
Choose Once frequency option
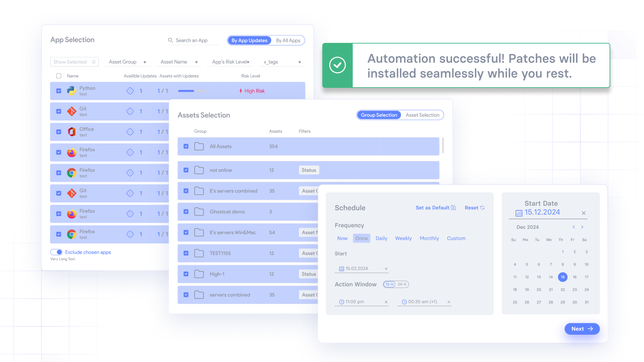pyautogui.click(x=361, y=239)
